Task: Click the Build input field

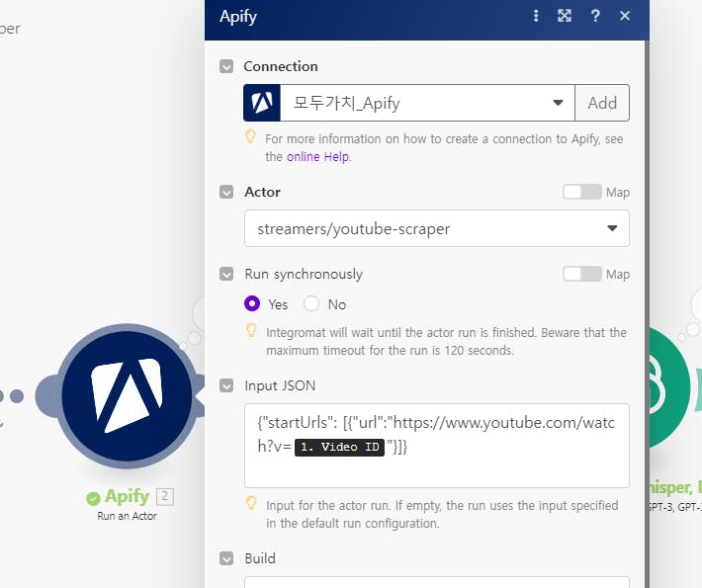Action: coord(437,582)
